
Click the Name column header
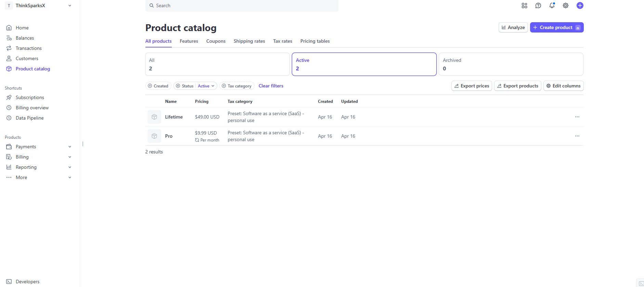(x=171, y=101)
